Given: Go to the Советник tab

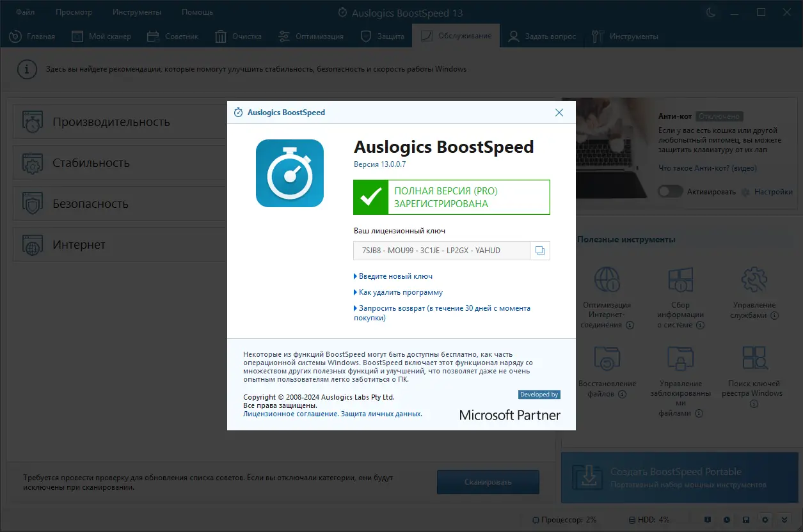Looking at the screenshot, I should click(x=173, y=36).
